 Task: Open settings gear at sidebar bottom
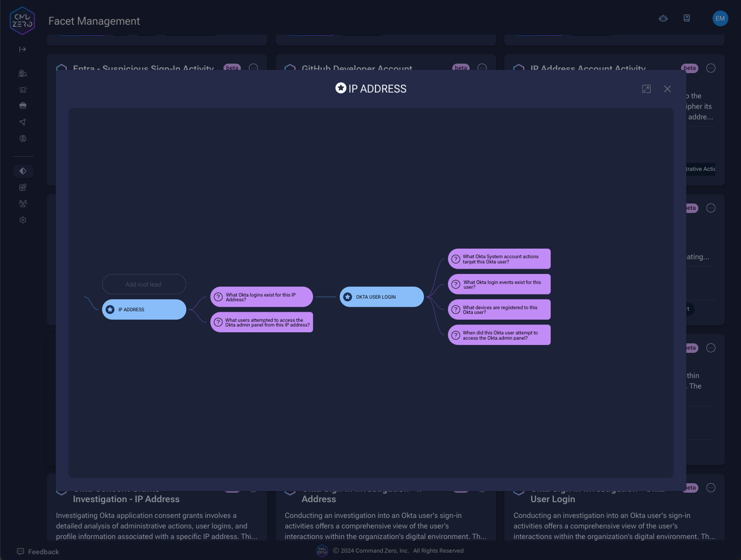(x=23, y=220)
